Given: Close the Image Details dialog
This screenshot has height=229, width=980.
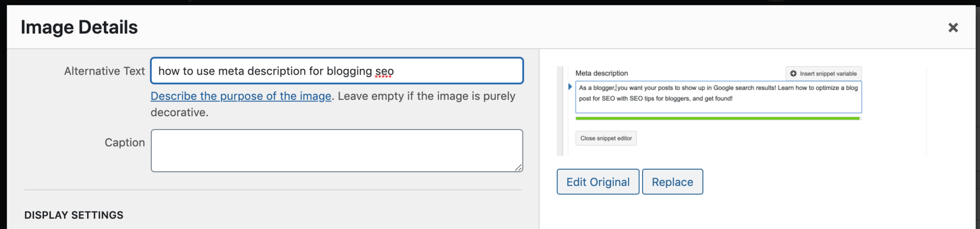Looking at the screenshot, I should point(953,28).
